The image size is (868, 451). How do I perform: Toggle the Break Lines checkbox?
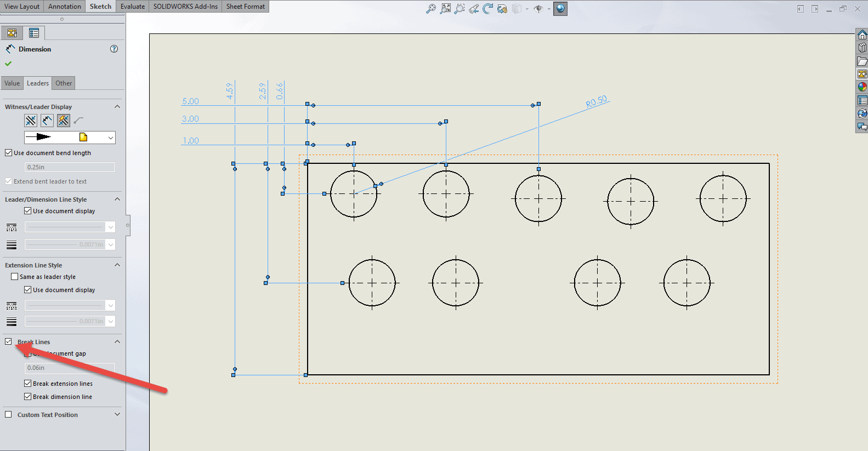8,341
